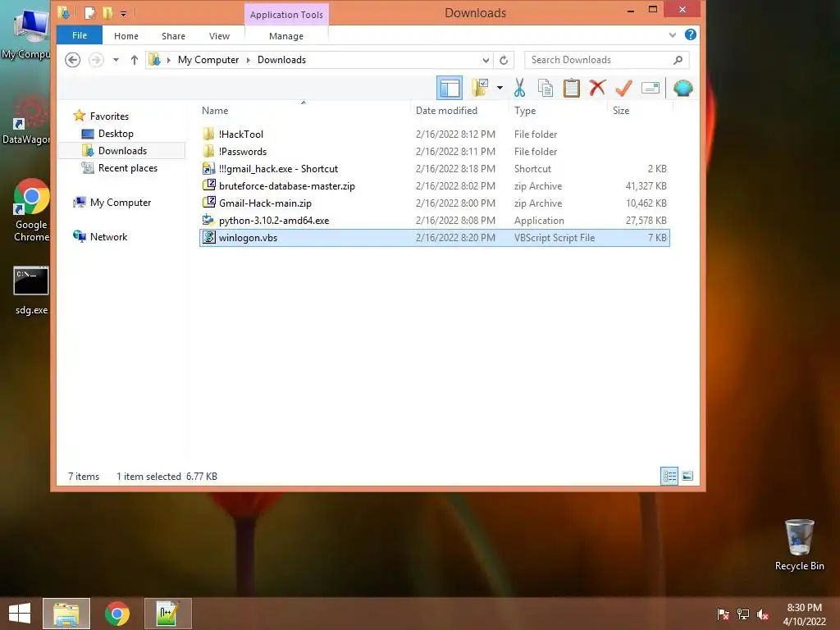Select Desktop in the navigation pane
Screen dimensions: 840x630
coord(116,134)
